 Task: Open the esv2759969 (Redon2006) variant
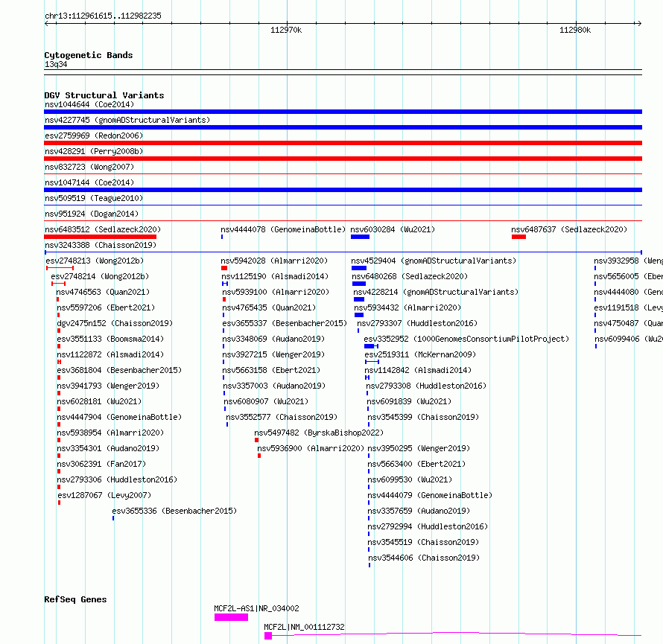click(x=94, y=136)
